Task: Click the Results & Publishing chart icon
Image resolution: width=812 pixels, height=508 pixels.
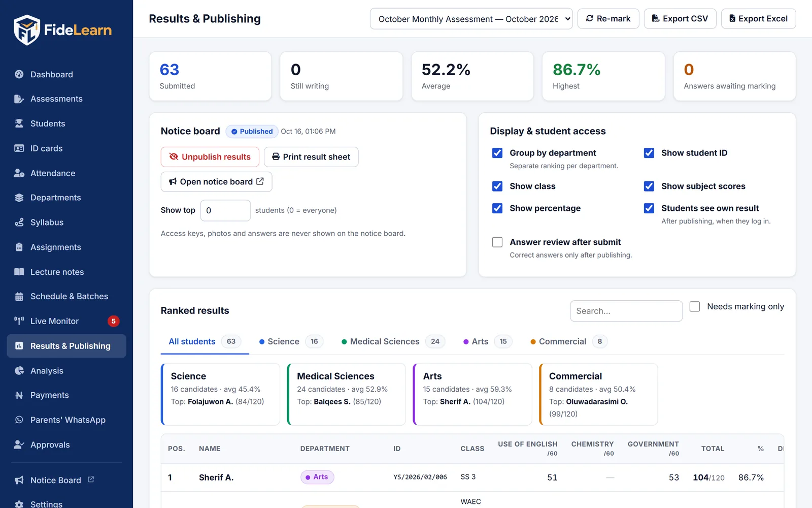Action: click(19, 346)
